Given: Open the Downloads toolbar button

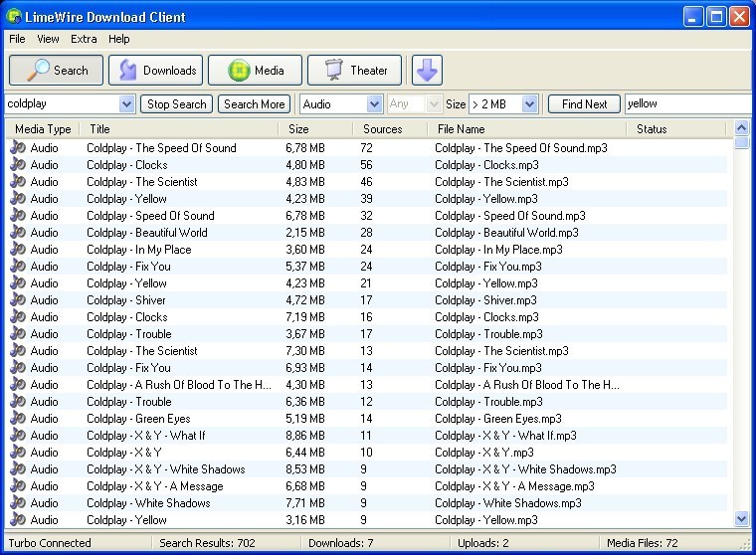Looking at the screenshot, I should [x=156, y=70].
